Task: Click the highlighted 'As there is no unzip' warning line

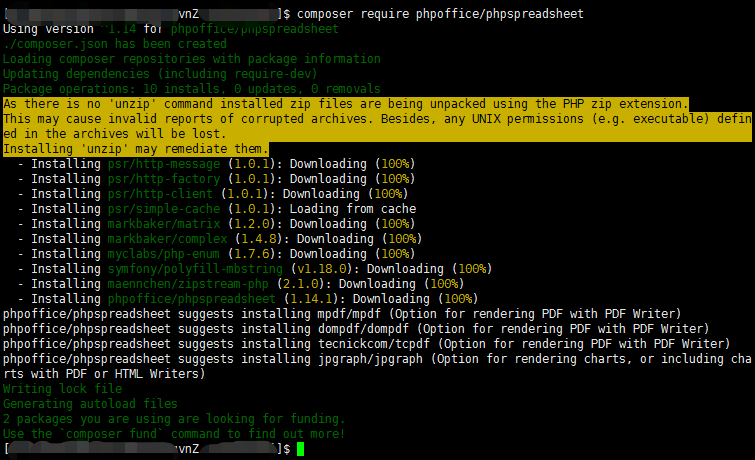Action: tap(346, 104)
